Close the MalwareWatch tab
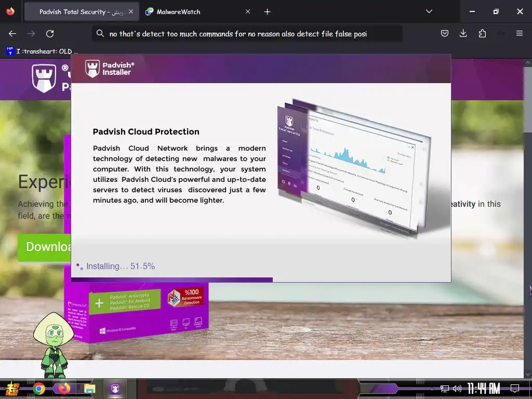Image resolution: width=532 pixels, height=399 pixels. [x=248, y=11]
